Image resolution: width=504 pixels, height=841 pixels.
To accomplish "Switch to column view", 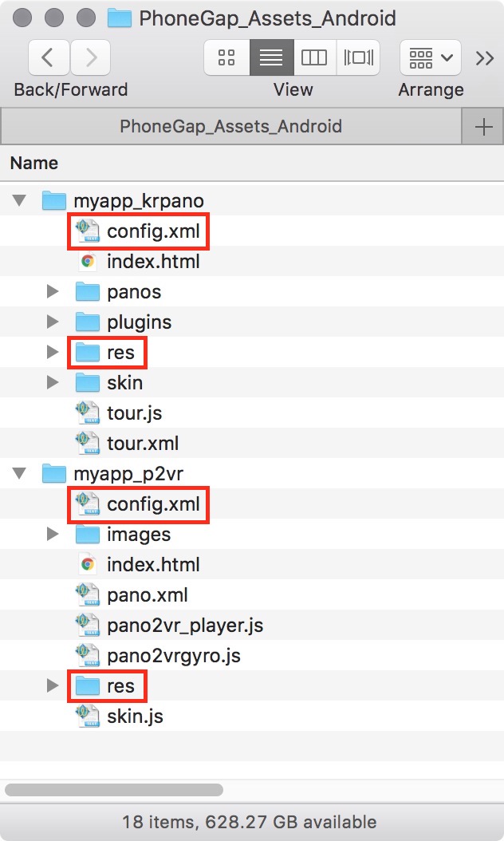I will click(x=315, y=57).
